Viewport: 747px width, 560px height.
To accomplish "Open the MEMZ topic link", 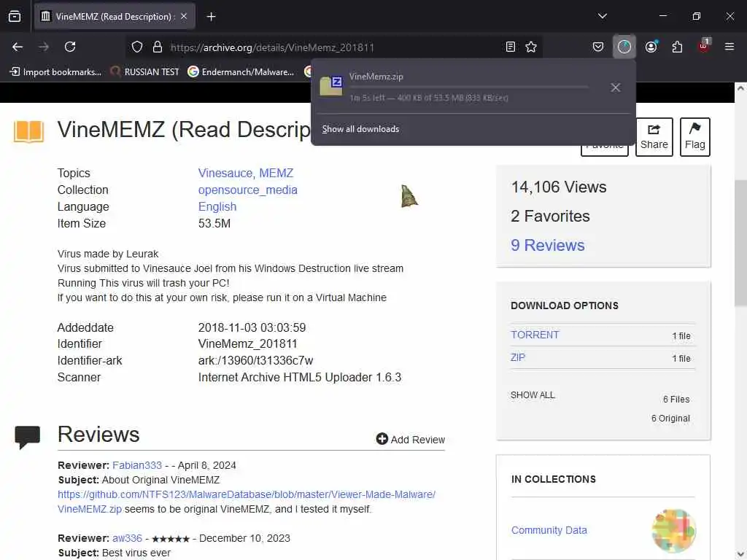I will 276,173.
